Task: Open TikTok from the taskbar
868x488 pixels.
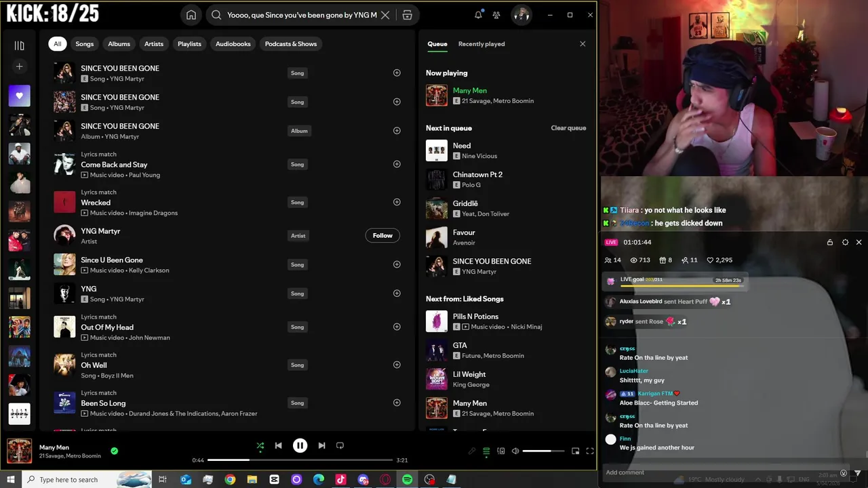Action: point(340,480)
